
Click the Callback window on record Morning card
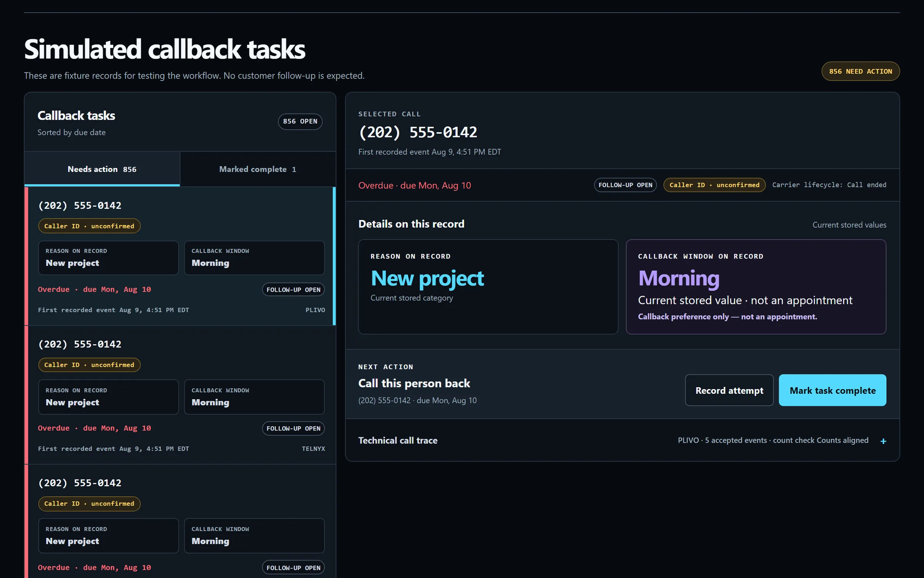756,287
